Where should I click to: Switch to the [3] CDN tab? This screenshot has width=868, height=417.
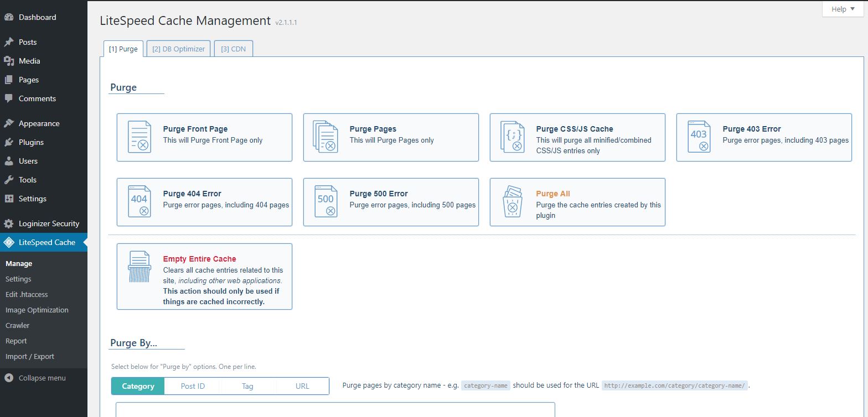[x=233, y=49]
